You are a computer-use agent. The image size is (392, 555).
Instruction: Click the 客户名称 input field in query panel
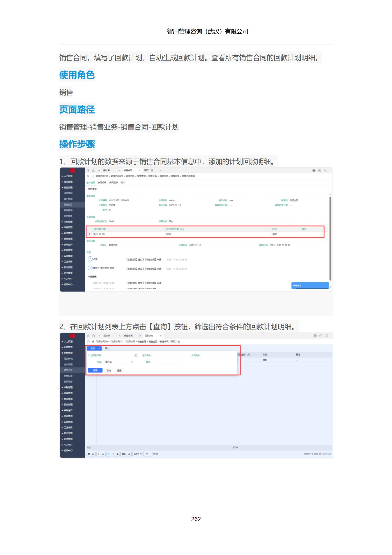pos(168,355)
